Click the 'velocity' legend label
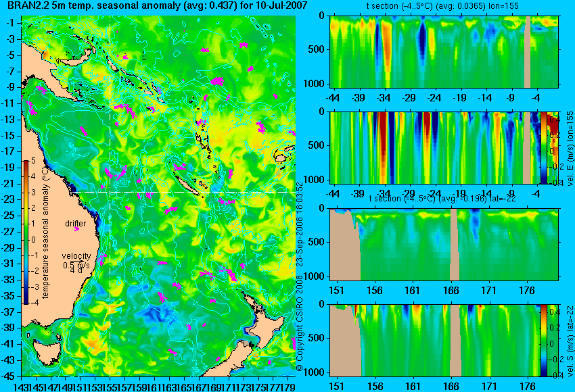Screen dimensions: 575x392 click(x=76, y=256)
